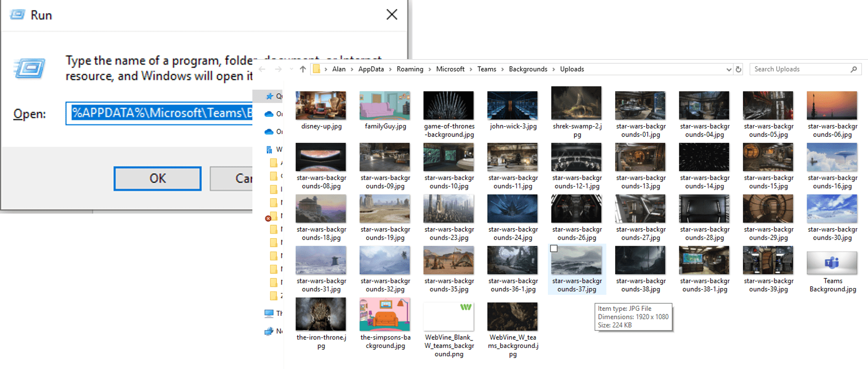Click the This PC monitor icon in sidebar
Screen dimensions: 868x369
[x=269, y=313]
